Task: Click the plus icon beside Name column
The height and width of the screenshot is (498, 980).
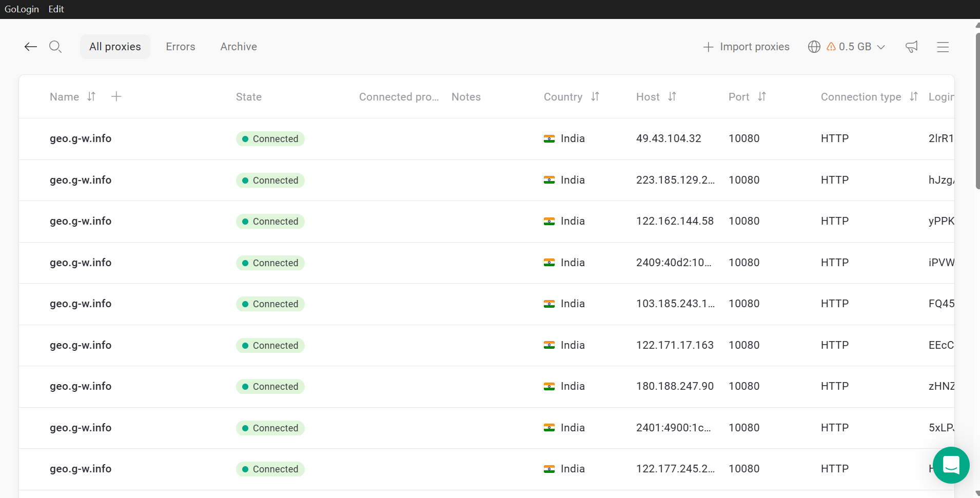Action: pyautogui.click(x=116, y=96)
